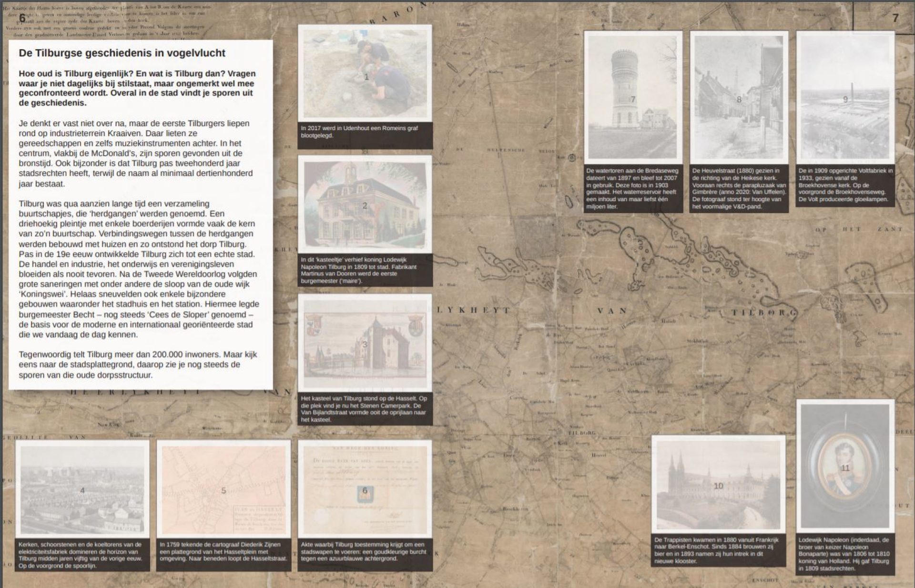Open thumbnail 4 of the Tilburg skyline
Screen dimensions: 915x588
[82, 488]
